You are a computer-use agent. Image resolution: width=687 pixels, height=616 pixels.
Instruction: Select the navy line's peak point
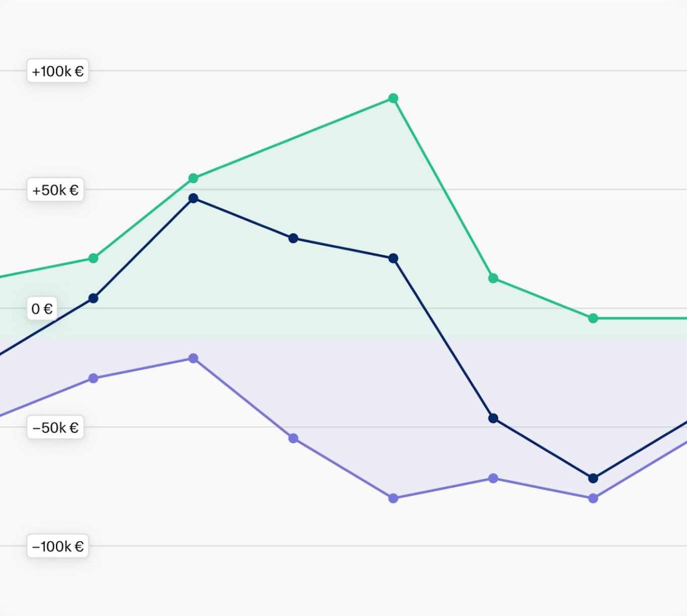pyautogui.click(x=193, y=198)
